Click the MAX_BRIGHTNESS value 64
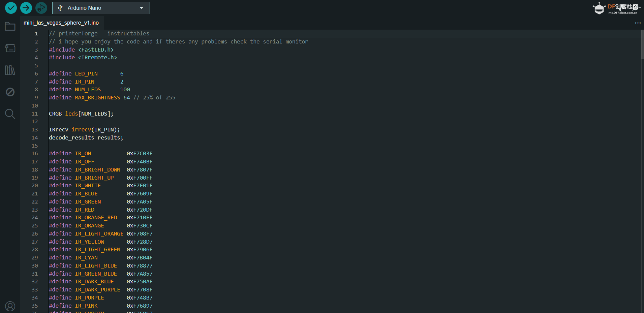Viewport: 644px width, 313px height. click(126, 98)
